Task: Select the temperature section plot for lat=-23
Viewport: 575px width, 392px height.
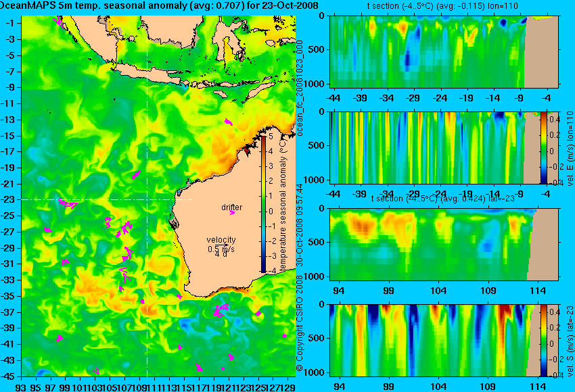Action: coord(444,245)
